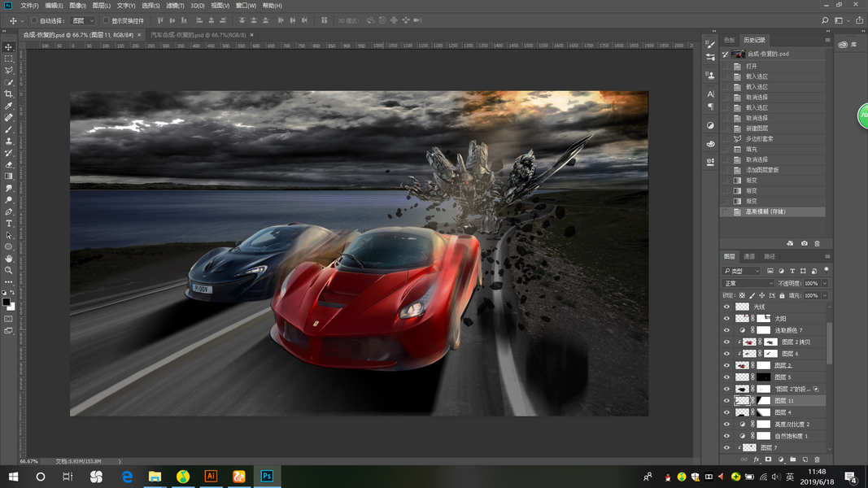The height and width of the screenshot is (488, 868).
Task: Select the Clone Stamp tool
Action: click(8, 141)
